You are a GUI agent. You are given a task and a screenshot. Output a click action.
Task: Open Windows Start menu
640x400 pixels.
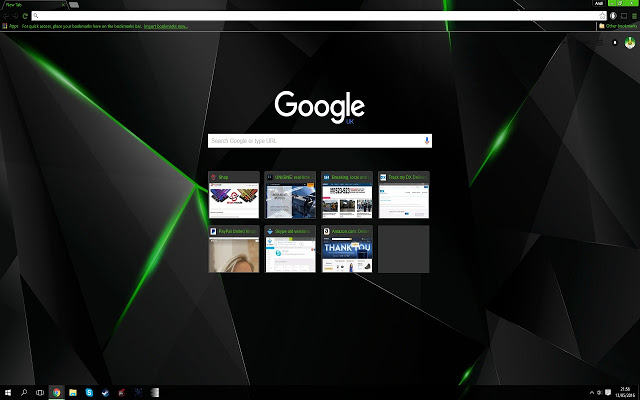pyautogui.click(x=7, y=392)
